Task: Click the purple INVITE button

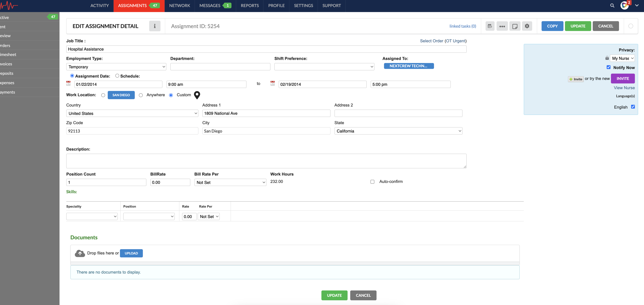Action: coord(622,78)
